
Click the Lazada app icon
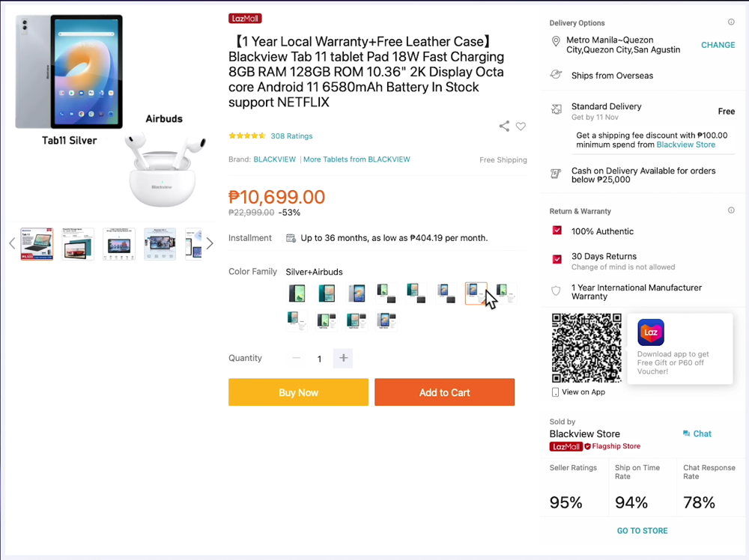coord(651,332)
